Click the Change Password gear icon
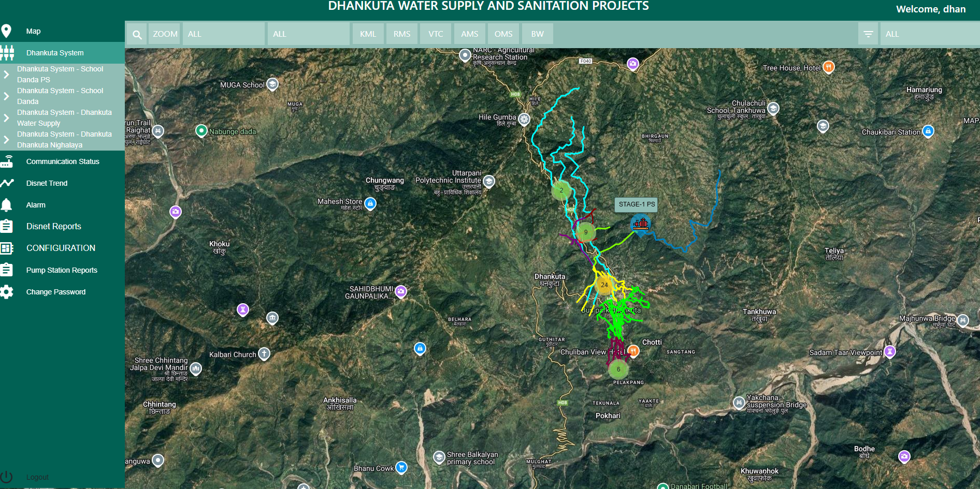Viewport: 980px width, 489px height. click(7, 292)
